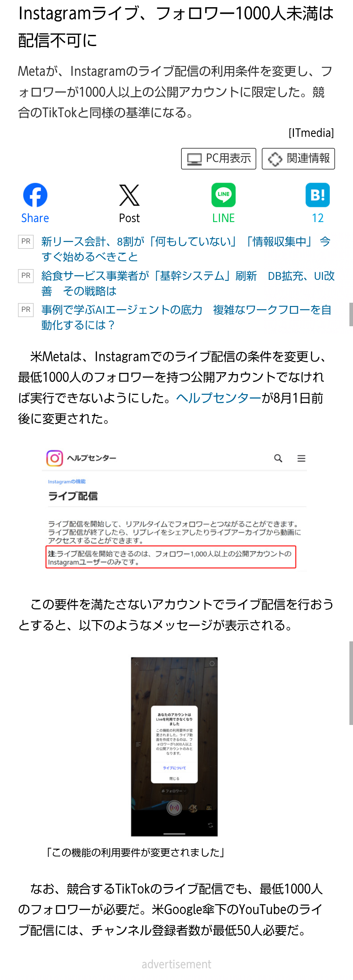Click the Instagram logo in help center image
Screen dimensions: 353x980
(55, 458)
